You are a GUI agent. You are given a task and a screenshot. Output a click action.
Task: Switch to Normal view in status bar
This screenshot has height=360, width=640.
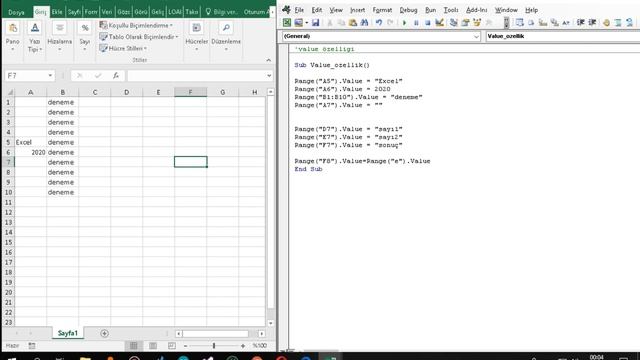click(x=133, y=346)
